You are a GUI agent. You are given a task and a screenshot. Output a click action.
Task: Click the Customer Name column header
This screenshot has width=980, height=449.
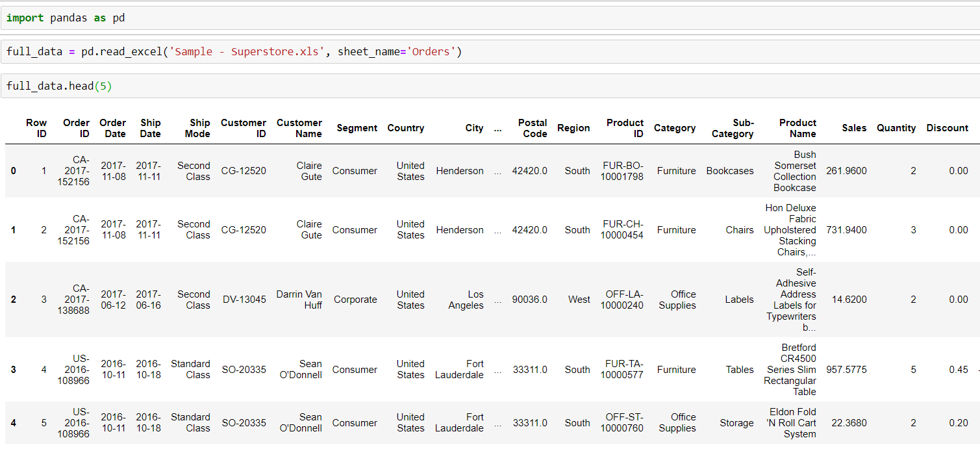(299, 128)
